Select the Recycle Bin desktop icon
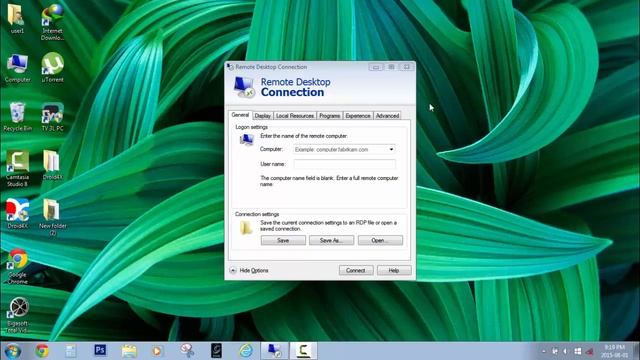Viewport: 640px width, 360px height. coord(17,117)
